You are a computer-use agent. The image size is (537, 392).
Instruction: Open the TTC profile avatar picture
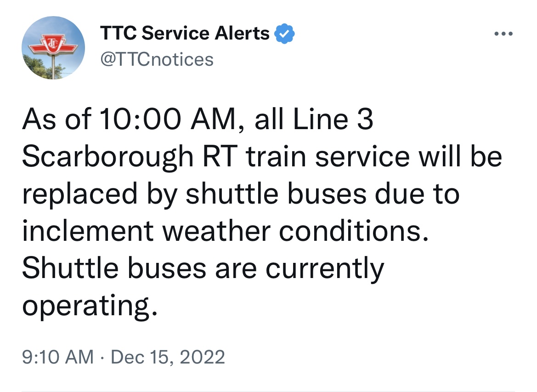pos(53,47)
